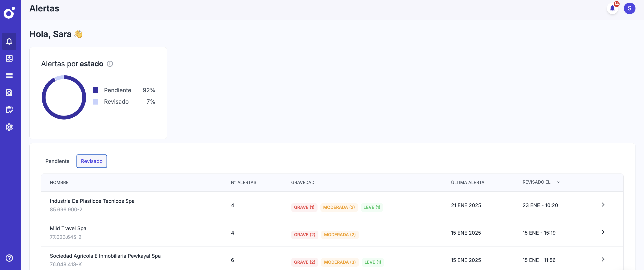Click the app logo in sidebar
Screen dimensions: 644x270
pyautogui.click(x=9, y=13)
